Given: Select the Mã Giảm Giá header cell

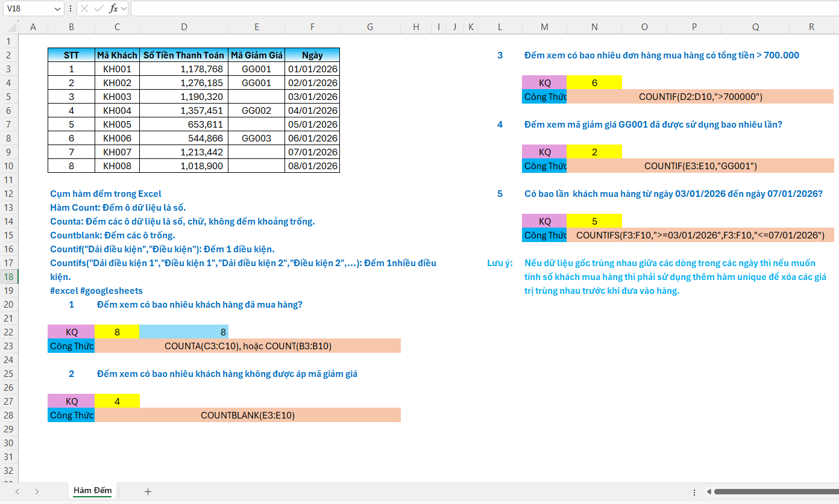Looking at the screenshot, I should [x=256, y=55].
